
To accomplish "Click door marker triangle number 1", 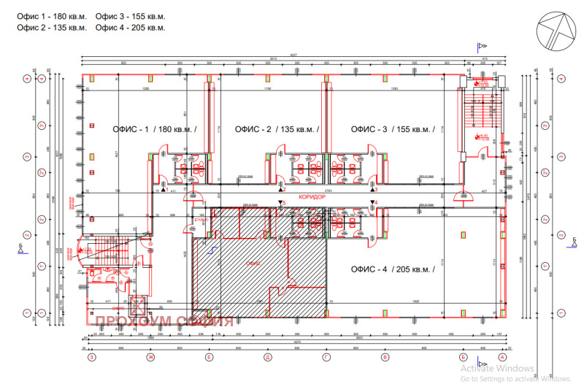I will 164,190.
